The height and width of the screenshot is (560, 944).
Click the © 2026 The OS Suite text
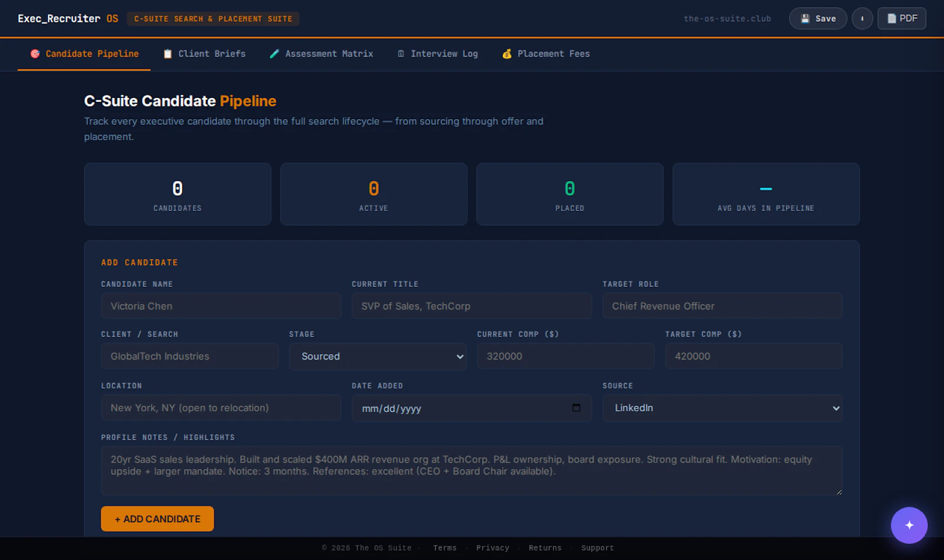(x=367, y=548)
